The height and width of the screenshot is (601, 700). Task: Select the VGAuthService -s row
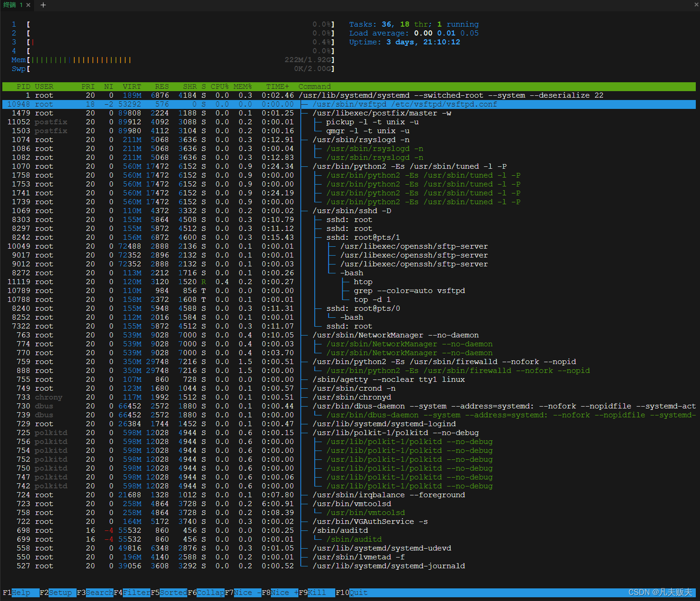[x=349, y=522]
